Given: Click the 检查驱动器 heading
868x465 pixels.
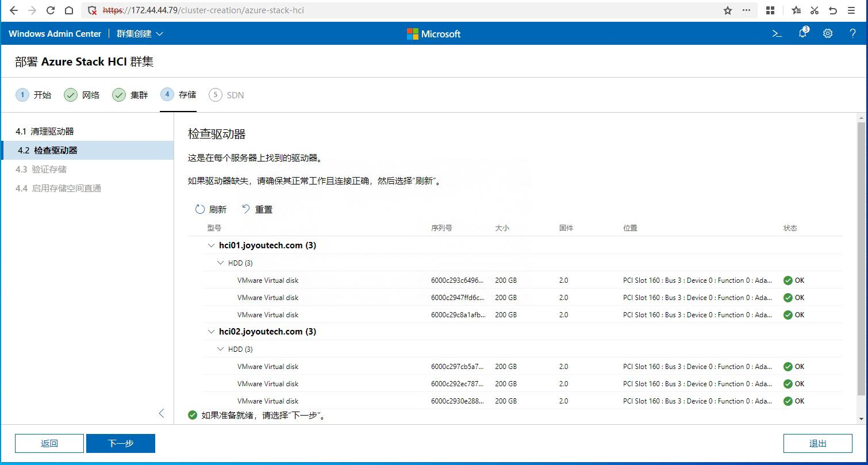Looking at the screenshot, I should (217, 134).
